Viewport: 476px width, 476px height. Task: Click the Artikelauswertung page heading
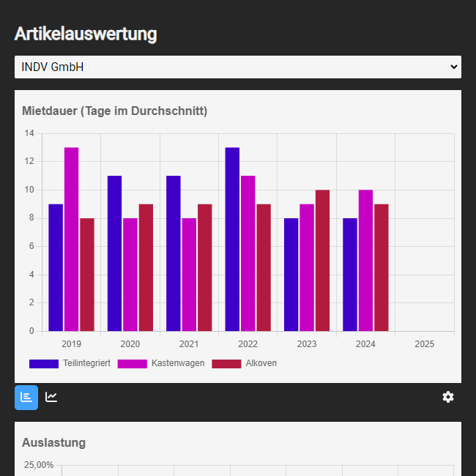[86, 34]
